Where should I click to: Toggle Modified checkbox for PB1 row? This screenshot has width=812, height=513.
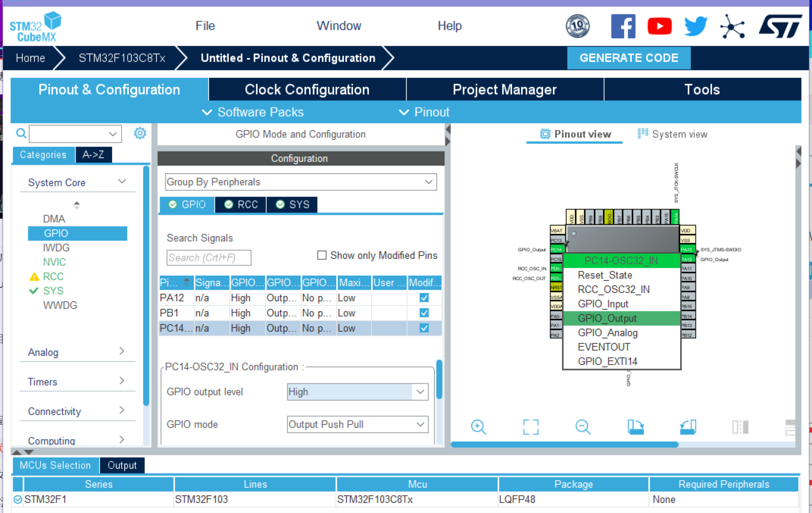pyautogui.click(x=424, y=313)
